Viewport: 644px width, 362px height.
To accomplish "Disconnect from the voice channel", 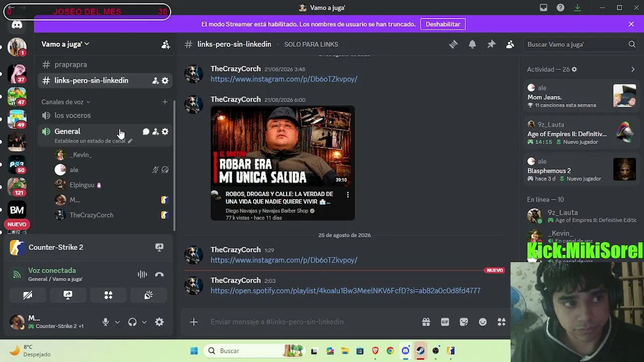I will click(x=159, y=275).
